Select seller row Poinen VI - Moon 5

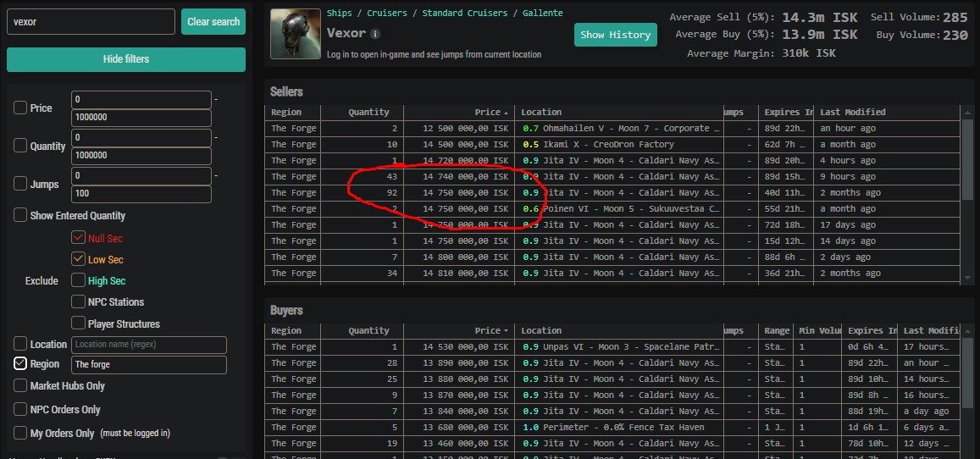612,209
